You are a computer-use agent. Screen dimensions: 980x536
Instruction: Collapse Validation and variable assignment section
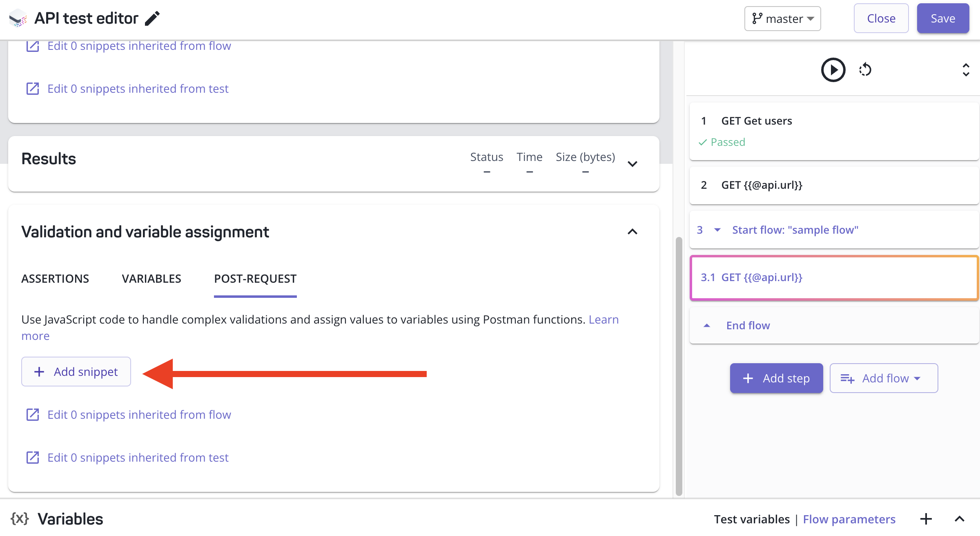click(632, 232)
